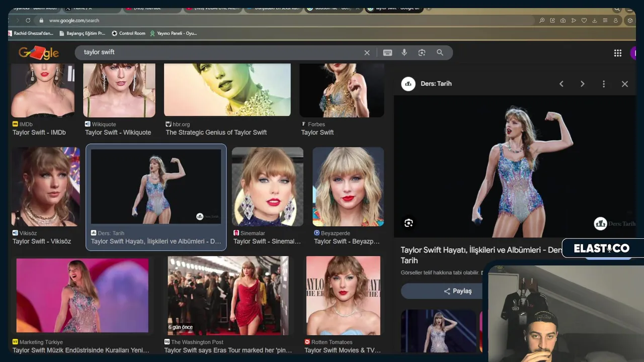Select the Beyazperde image thumbnail
This screenshot has width=644, height=362.
[348, 187]
